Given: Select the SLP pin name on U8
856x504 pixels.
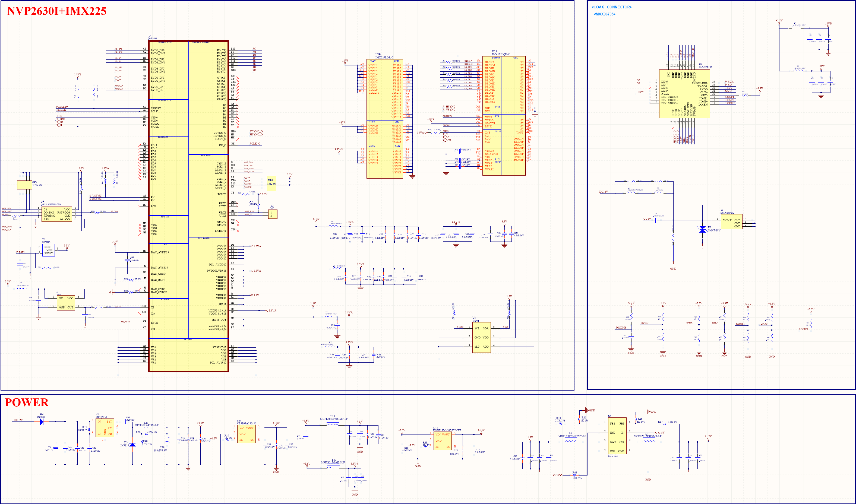Looking at the screenshot, I should point(477,347).
